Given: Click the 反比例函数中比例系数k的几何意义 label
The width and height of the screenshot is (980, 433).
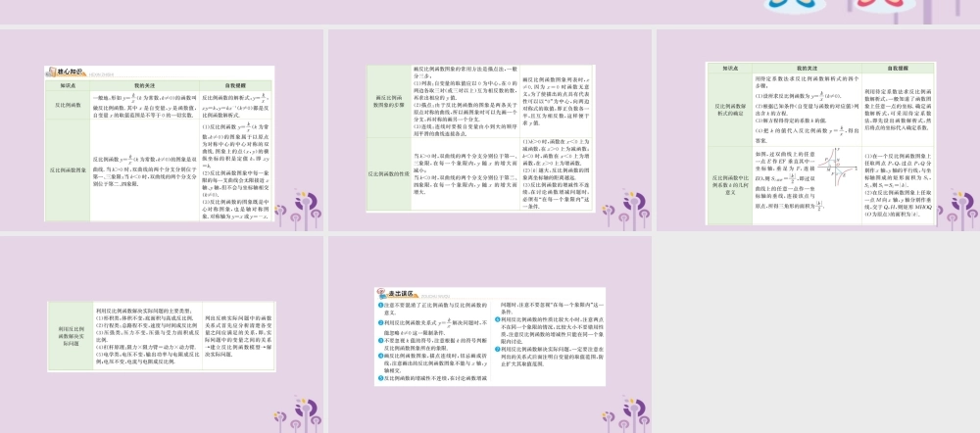Looking at the screenshot, I should tap(729, 185).
